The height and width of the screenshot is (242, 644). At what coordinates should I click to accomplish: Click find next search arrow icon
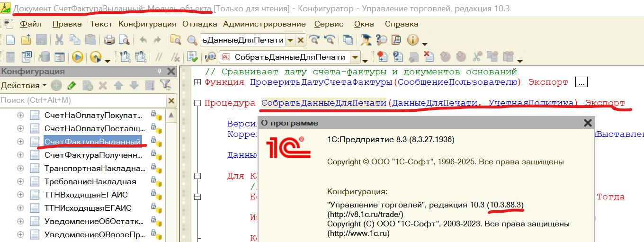314,40
